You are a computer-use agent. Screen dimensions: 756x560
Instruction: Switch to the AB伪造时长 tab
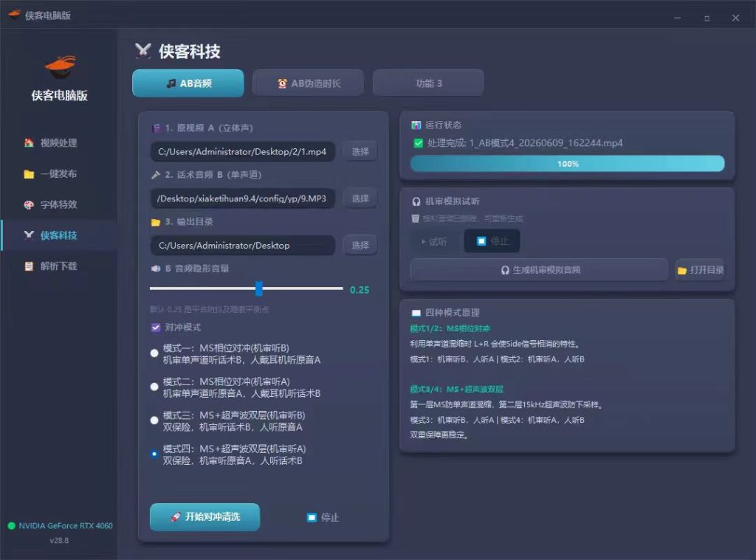(308, 83)
